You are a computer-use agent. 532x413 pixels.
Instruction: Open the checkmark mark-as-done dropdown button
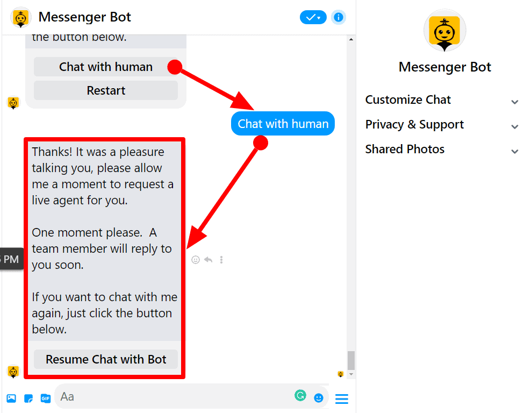point(313,17)
